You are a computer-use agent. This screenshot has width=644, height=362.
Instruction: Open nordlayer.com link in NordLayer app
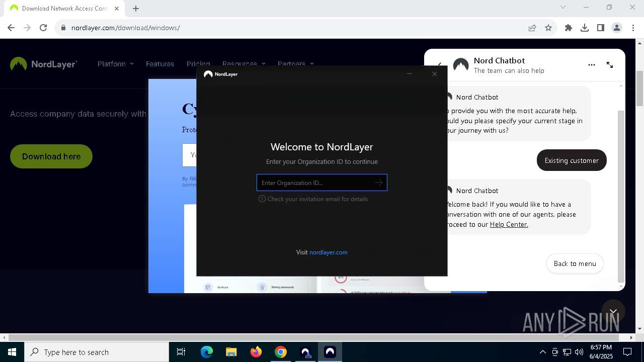[x=328, y=252]
